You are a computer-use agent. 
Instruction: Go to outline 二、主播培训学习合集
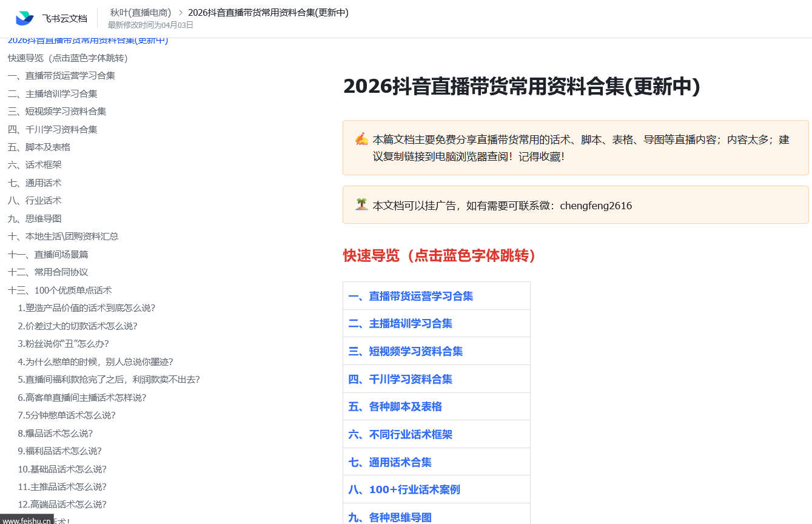[53, 94]
